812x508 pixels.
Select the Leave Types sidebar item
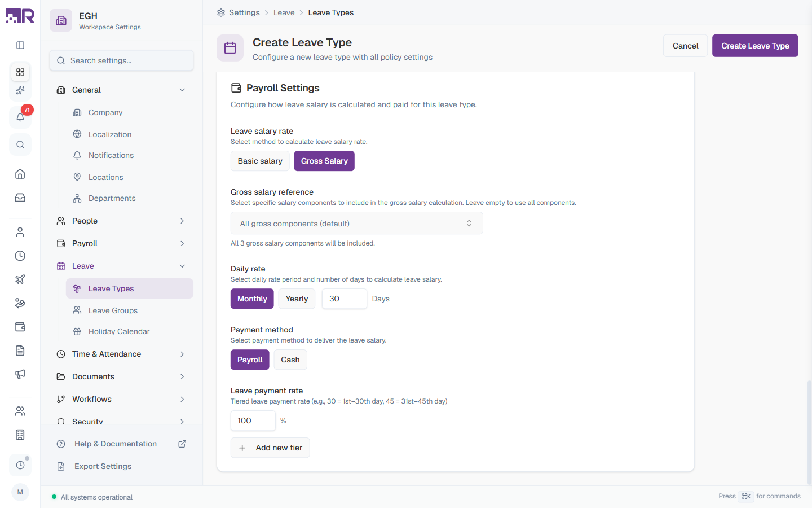[130, 288]
